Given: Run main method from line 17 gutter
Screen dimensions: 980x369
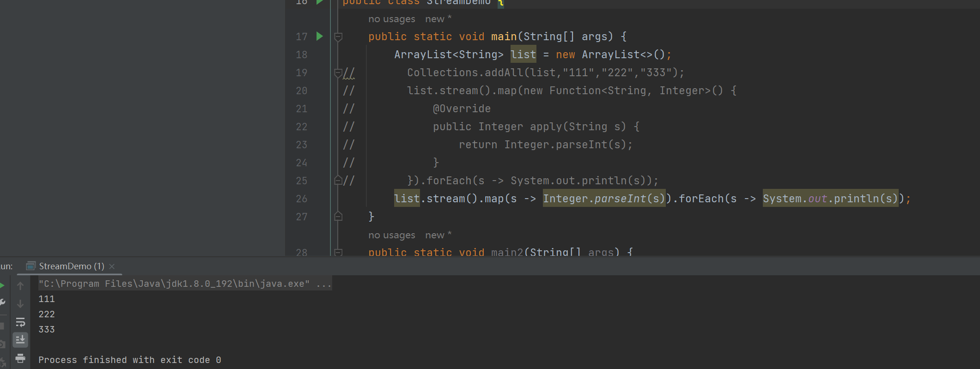Looking at the screenshot, I should (320, 36).
